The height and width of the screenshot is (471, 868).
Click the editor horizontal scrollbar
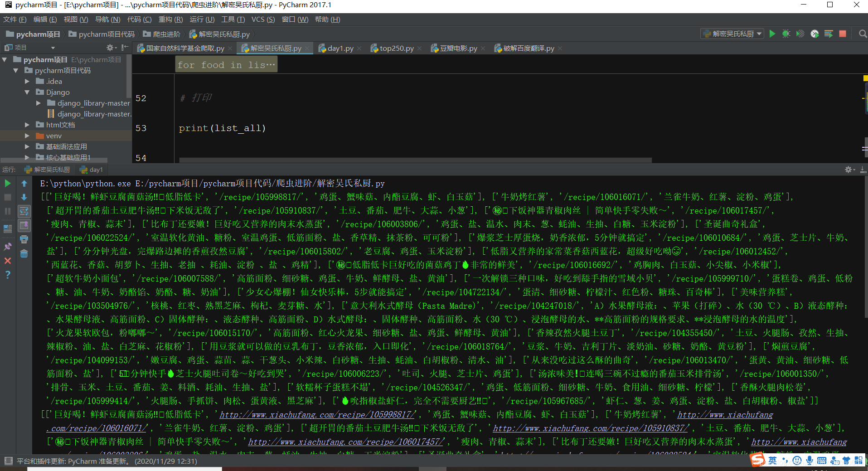415,160
